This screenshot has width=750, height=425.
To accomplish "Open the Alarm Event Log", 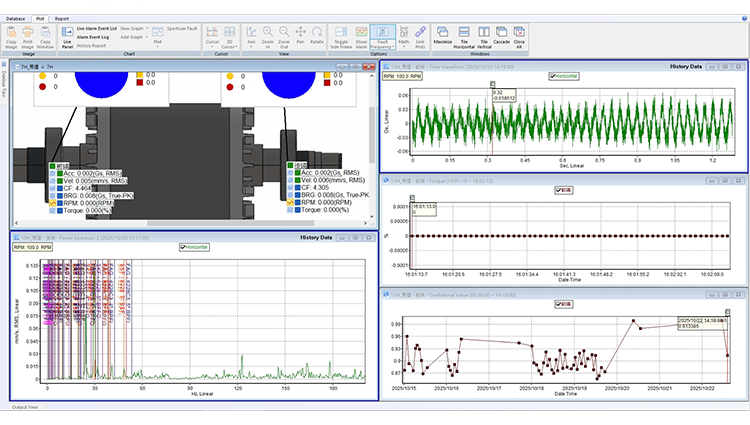I will [x=94, y=37].
